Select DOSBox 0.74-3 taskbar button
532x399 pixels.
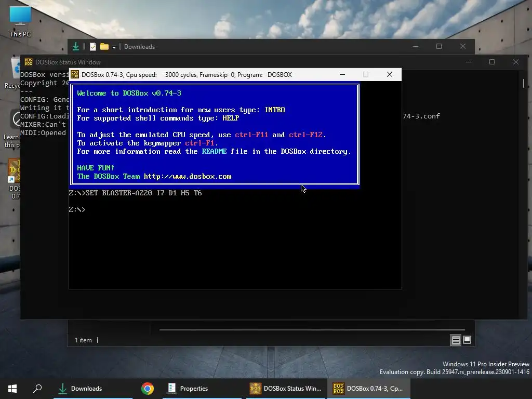point(369,389)
